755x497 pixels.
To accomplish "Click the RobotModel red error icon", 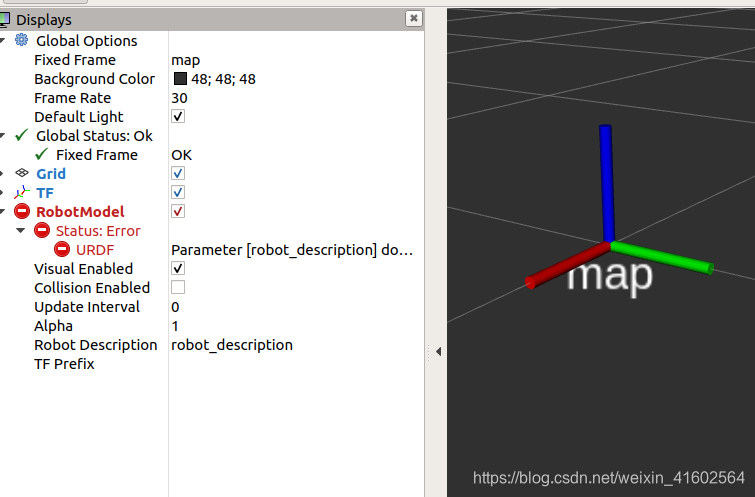I will coord(22,211).
